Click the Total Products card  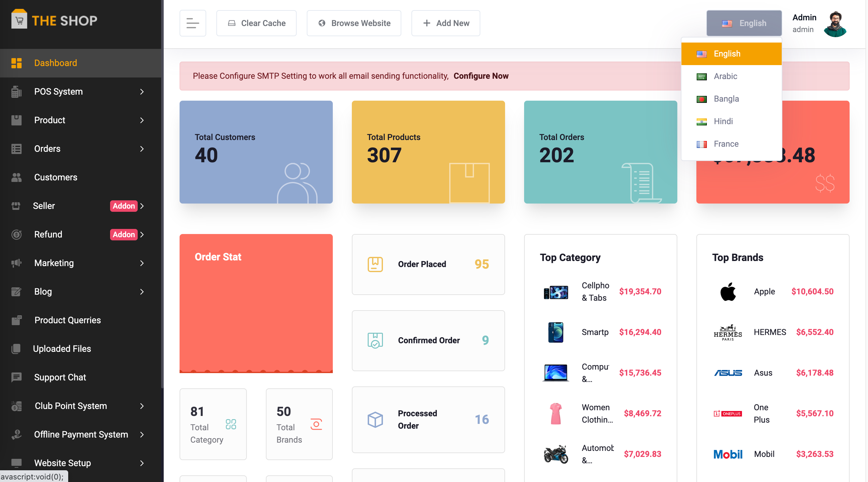tap(428, 152)
